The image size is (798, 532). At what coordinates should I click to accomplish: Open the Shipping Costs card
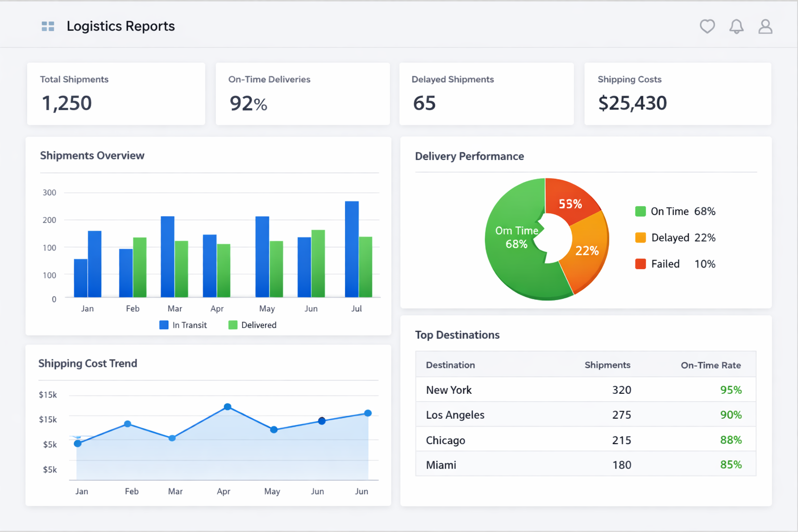coord(677,94)
